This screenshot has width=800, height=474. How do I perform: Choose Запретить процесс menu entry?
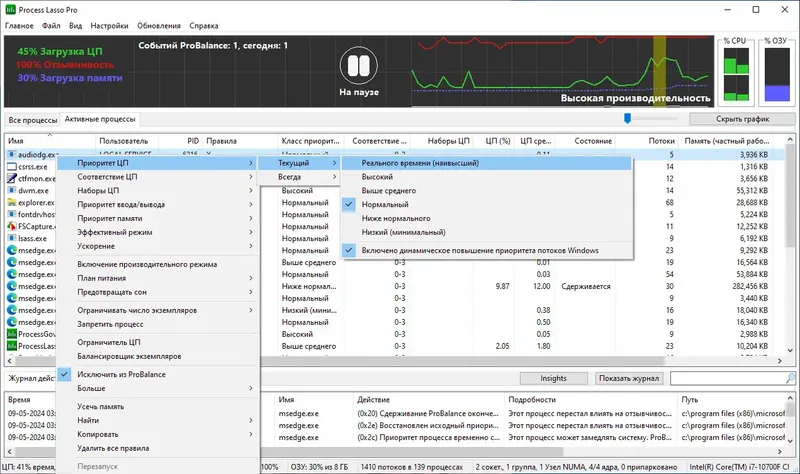pyautogui.click(x=157, y=324)
